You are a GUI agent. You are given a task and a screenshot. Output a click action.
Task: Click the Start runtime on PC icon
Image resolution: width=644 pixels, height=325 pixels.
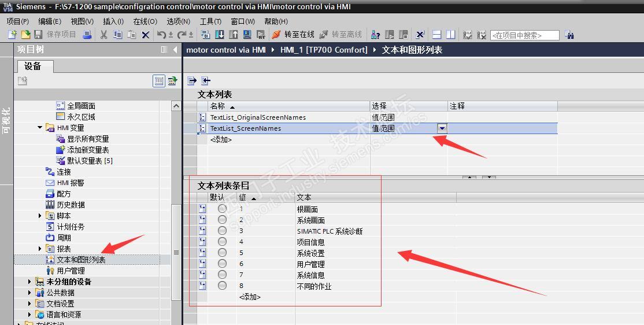[x=261, y=35]
